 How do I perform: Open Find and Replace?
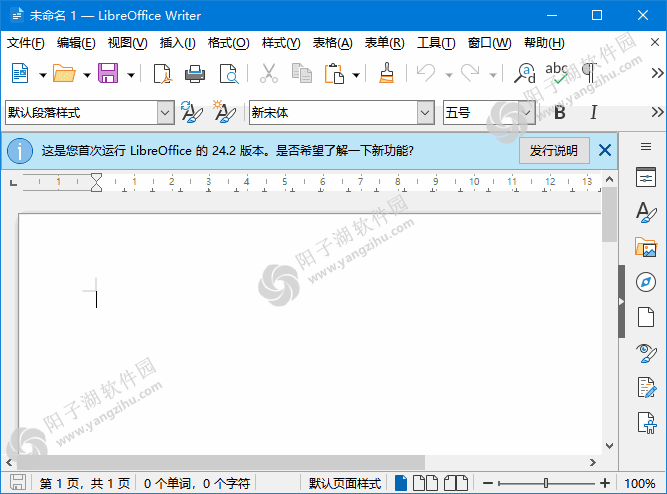[x=524, y=74]
